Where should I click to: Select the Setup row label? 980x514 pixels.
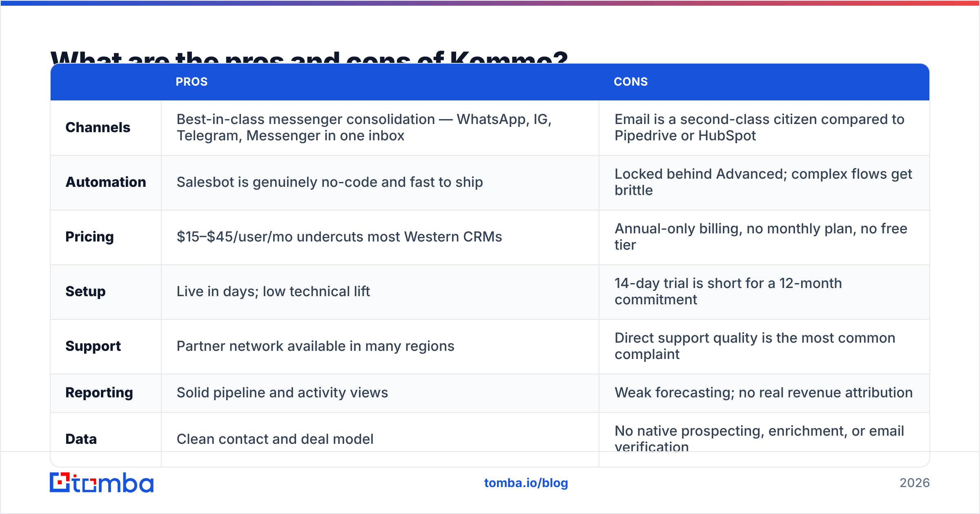(85, 292)
